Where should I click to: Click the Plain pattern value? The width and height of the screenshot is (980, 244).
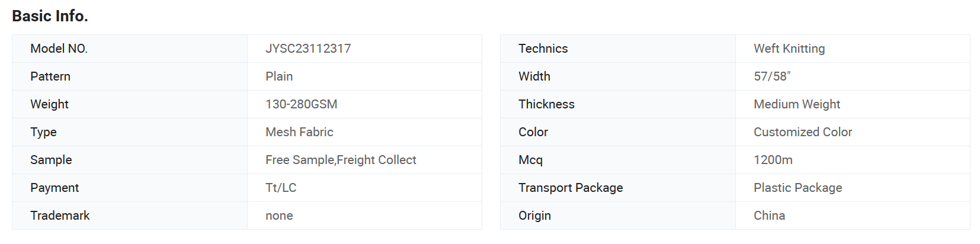(279, 76)
